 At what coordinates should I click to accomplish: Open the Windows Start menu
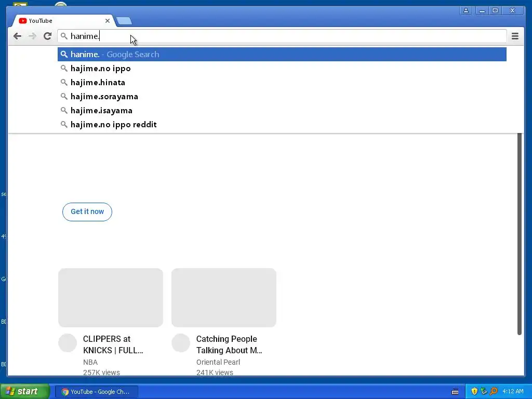25,392
